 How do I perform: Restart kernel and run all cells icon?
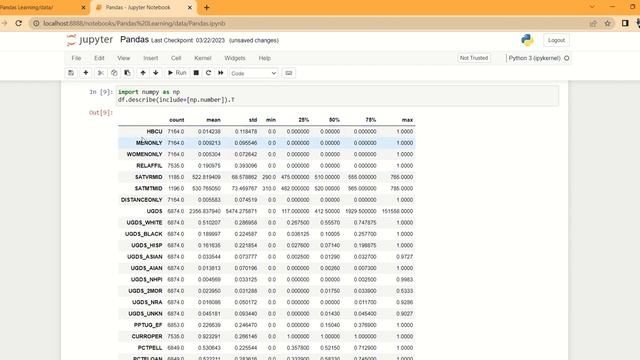pyautogui.click(x=221, y=73)
